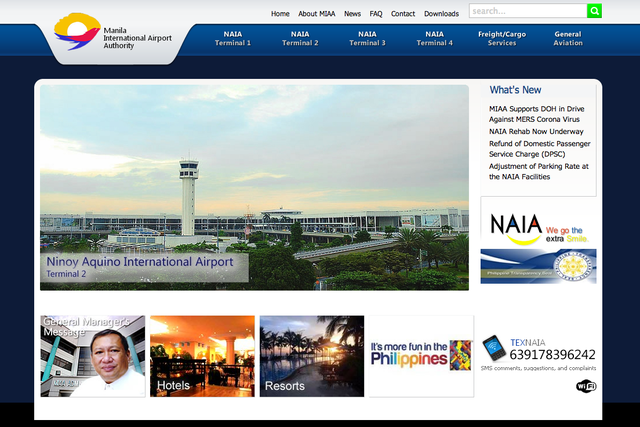640x427 pixels.
Task: Select the NAIA Terminal 2 tab
Action: click(300, 38)
